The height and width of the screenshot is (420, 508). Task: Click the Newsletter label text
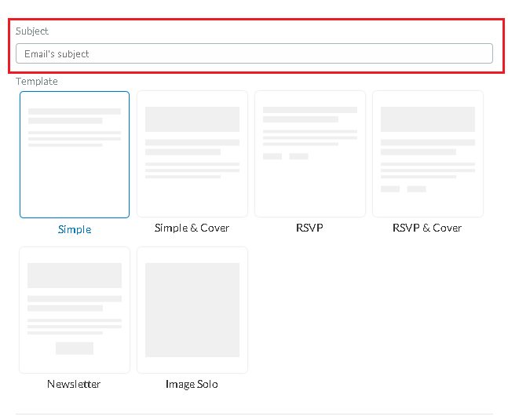tap(74, 384)
